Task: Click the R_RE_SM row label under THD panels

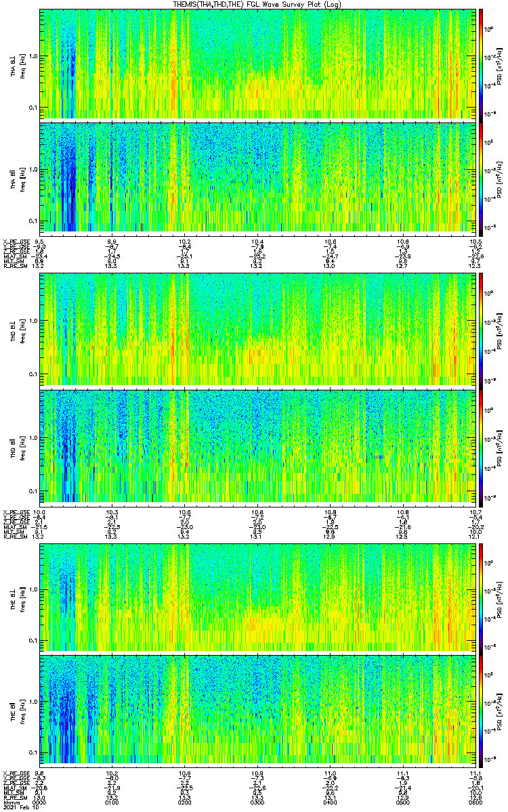Action: tap(14, 535)
